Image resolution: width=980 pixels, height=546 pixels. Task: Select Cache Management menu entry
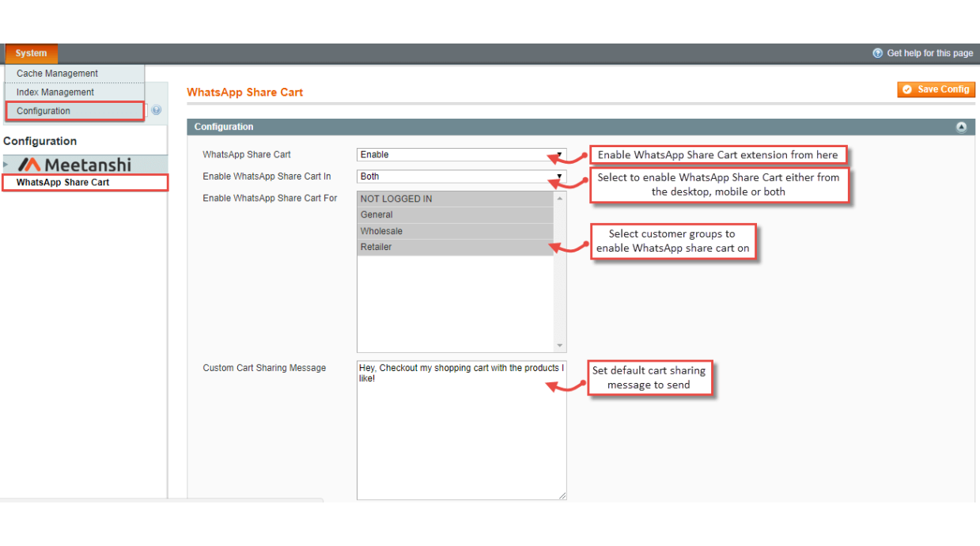(74, 74)
